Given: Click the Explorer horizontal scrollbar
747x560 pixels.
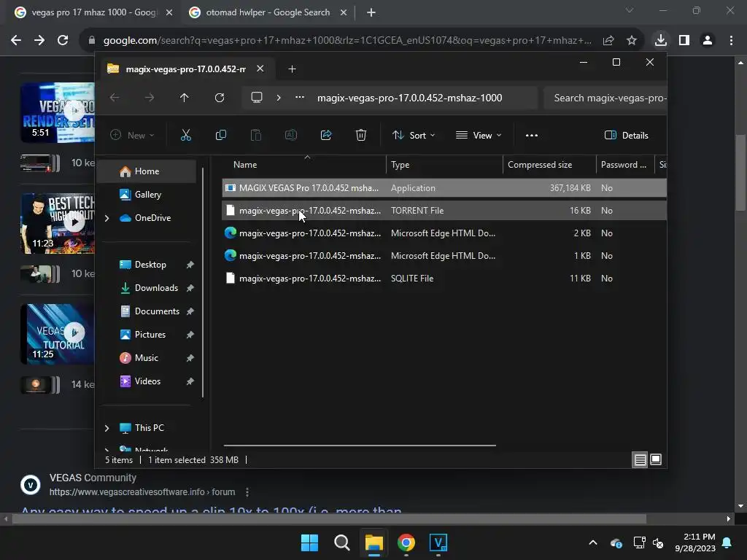Looking at the screenshot, I should point(360,446).
